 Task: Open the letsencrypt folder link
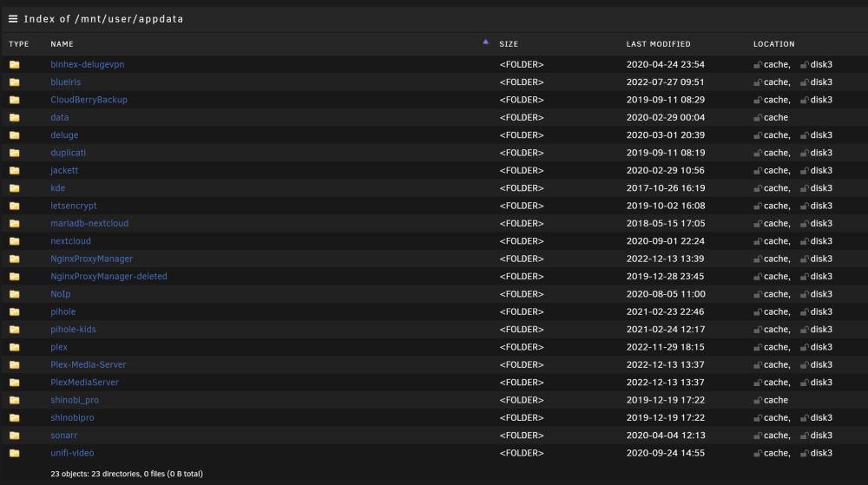(x=74, y=206)
